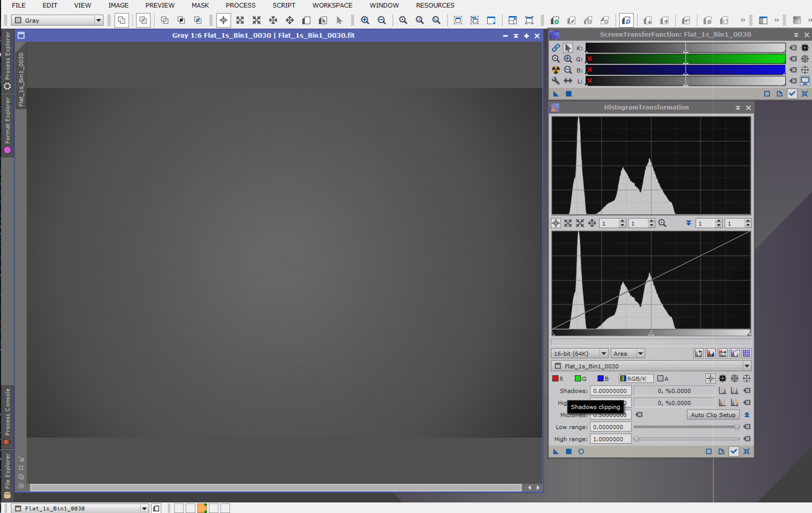Open the IMAGE menu
The width and height of the screenshot is (812, 513).
[x=118, y=5]
